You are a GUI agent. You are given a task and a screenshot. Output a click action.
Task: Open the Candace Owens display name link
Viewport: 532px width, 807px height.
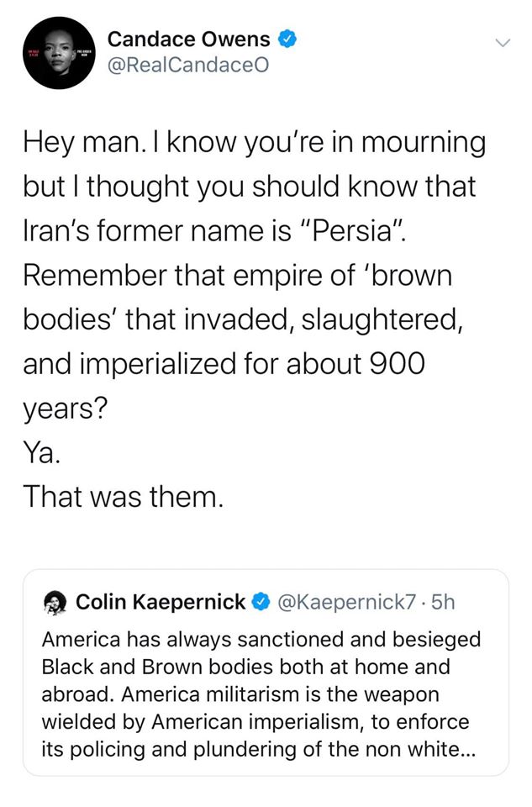pos(189,40)
